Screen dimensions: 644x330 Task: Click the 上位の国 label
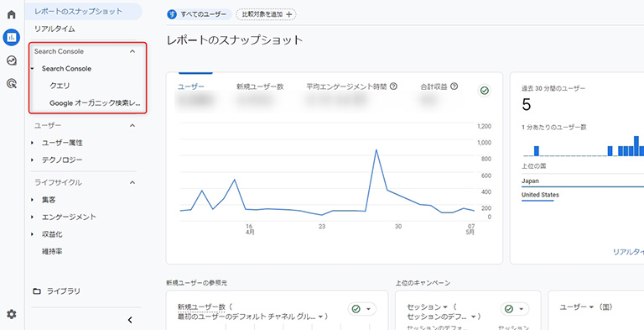point(533,166)
